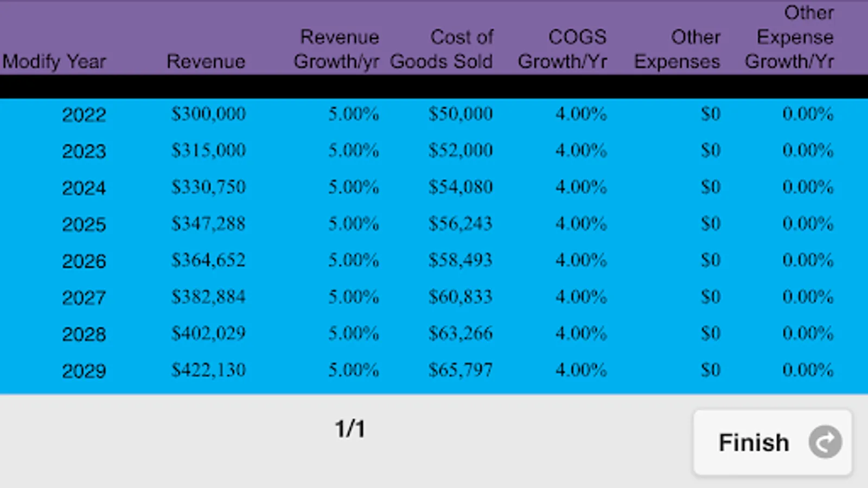Image resolution: width=868 pixels, height=488 pixels.
Task: Edit 2029 other expense growth 0.00%
Action: point(808,370)
